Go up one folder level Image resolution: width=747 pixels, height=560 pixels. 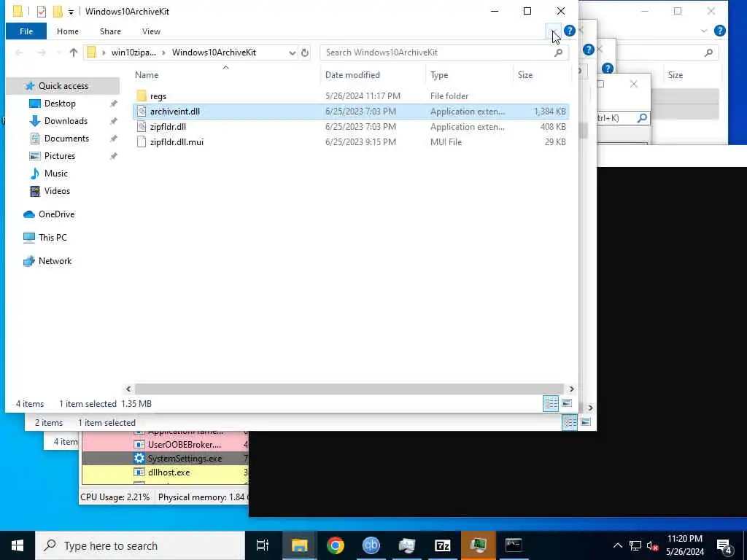click(73, 52)
